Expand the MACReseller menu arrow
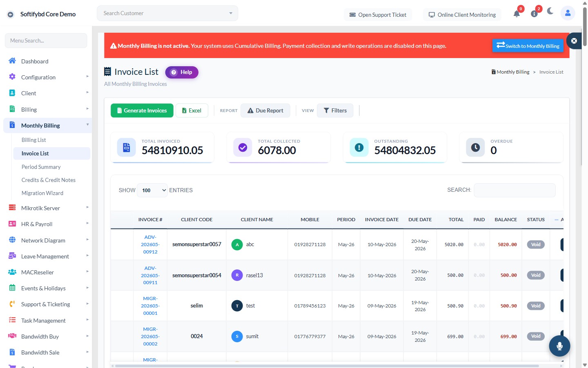Screen dimensions: 588x368 click(x=87, y=272)
